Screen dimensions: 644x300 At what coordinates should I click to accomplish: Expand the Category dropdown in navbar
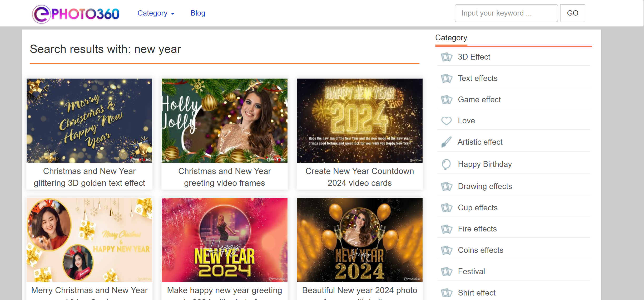tap(156, 13)
